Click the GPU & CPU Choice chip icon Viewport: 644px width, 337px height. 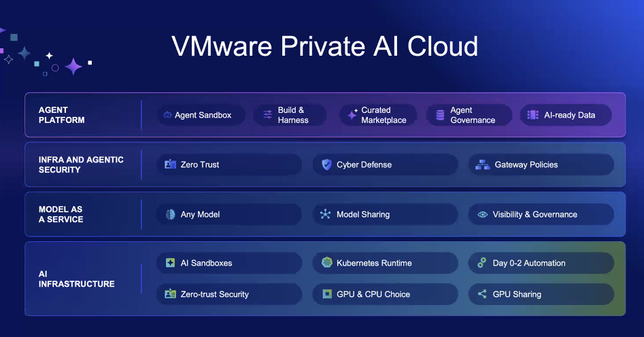coord(327,294)
